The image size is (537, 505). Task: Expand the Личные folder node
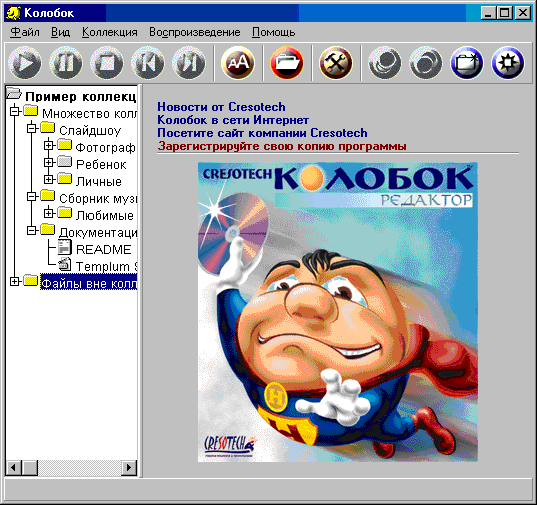pyautogui.click(x=49, y=179)
